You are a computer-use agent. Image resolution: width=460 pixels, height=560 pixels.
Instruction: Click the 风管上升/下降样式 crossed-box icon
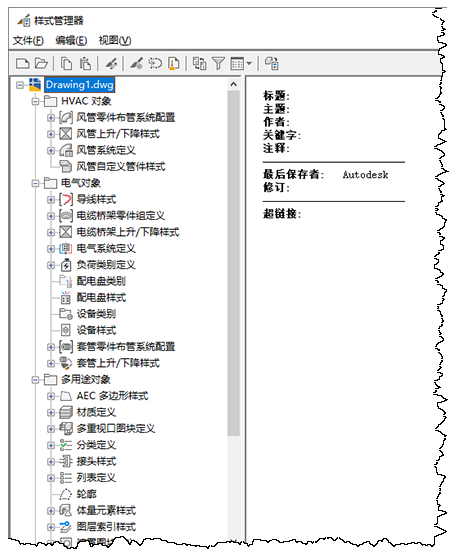66,134
